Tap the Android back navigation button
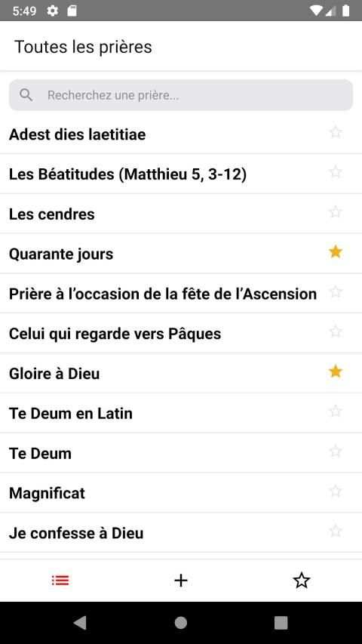The image size is (362, 644). tap(80, 623)
